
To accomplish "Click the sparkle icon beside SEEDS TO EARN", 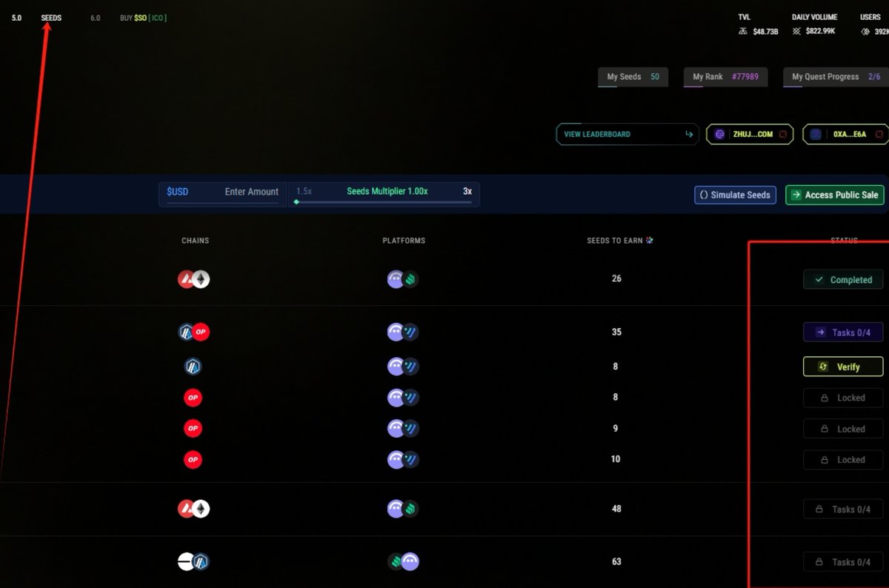I will [650, 240].
